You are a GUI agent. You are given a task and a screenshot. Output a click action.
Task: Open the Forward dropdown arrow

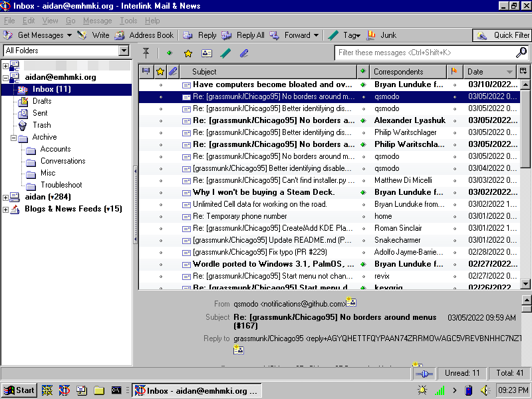coord(316,35)
